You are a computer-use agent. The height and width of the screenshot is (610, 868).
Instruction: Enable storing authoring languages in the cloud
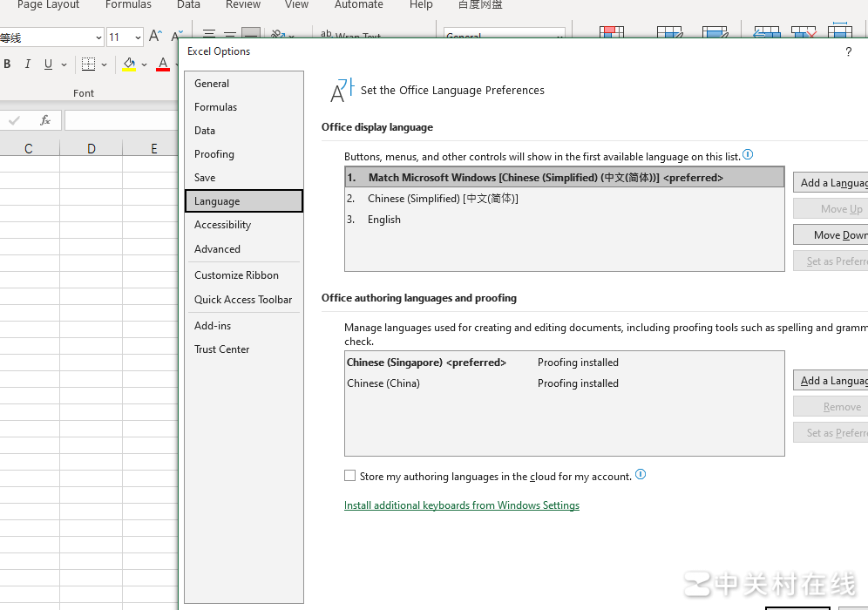[x=350, y=476]
